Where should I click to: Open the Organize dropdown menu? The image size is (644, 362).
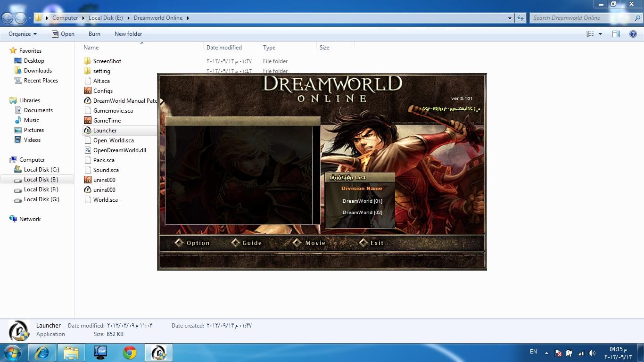point(23,34)
